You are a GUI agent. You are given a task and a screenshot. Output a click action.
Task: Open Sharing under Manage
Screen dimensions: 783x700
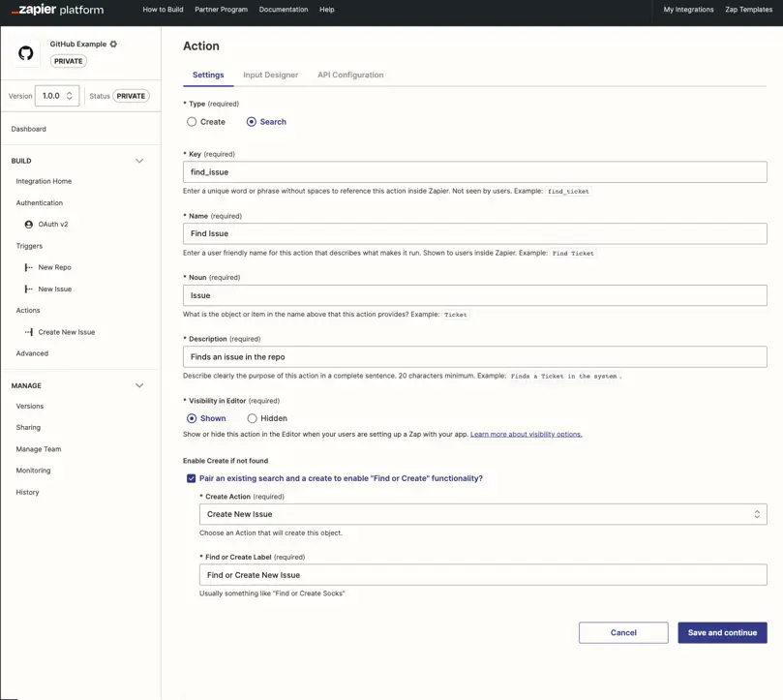pos(28,427)
